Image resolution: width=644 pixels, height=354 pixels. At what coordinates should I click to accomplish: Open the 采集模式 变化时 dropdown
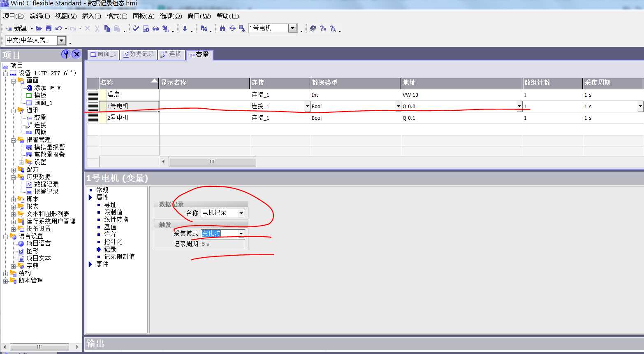(241, 234)
